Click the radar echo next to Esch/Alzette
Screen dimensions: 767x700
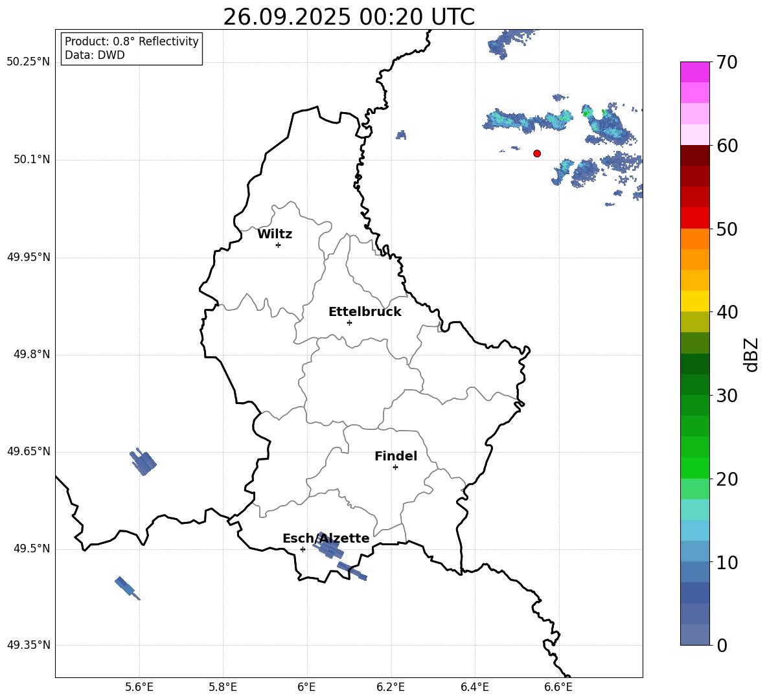pos(328,547)
